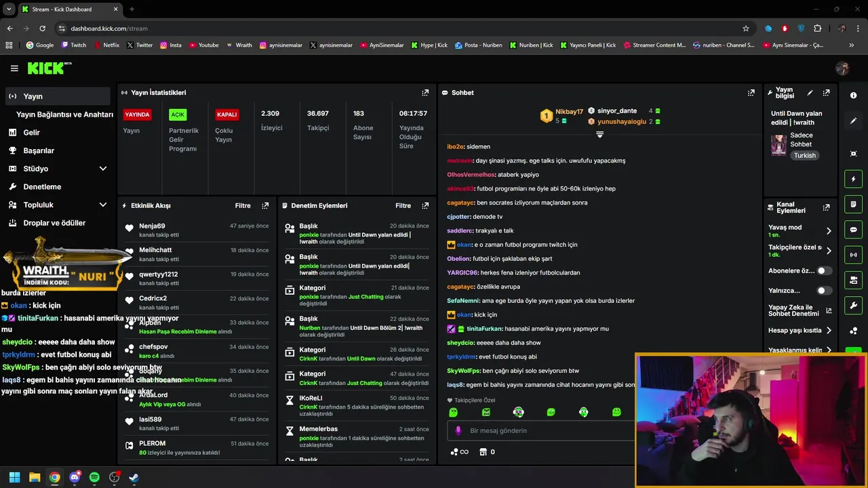The width and height of the screenshot is (868, 488).
Task: Click the Windows Start button
Action: [14, 477]
